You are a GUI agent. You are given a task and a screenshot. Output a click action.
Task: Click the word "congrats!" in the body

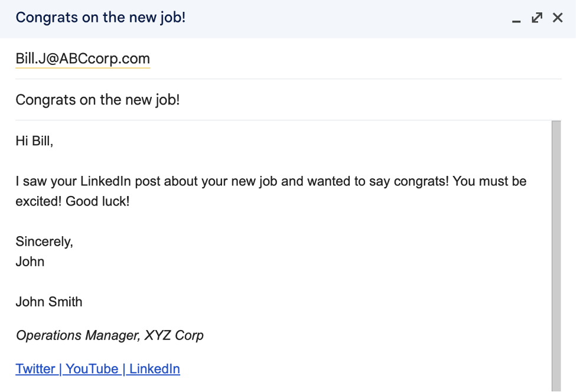[421, 181]
